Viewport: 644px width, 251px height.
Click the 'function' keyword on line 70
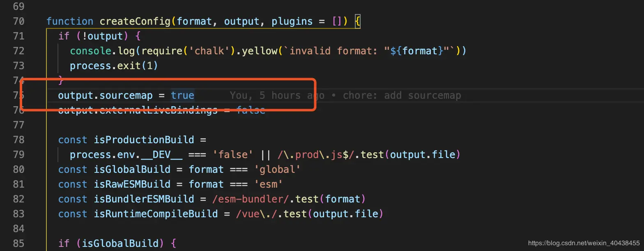coord(70,21)
